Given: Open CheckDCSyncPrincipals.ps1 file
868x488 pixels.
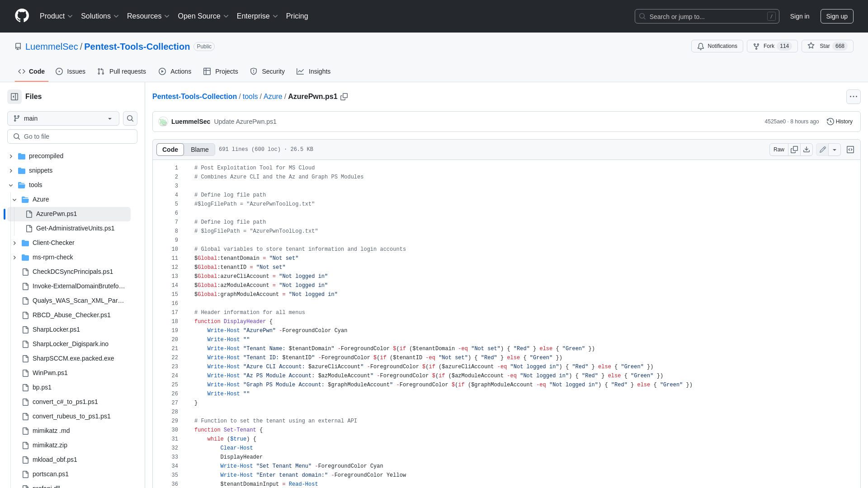Looking at the screenshot, I should point(73,272).
